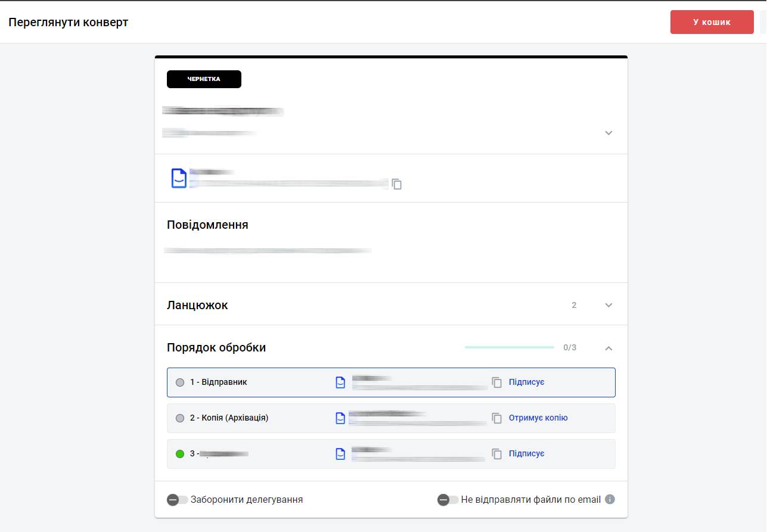Image resolution: width=767 pixels, height=532 pixels.
Task: Click the "ЧЕРНЕТКА" draft status badge
Action: (x=204, y=79)
